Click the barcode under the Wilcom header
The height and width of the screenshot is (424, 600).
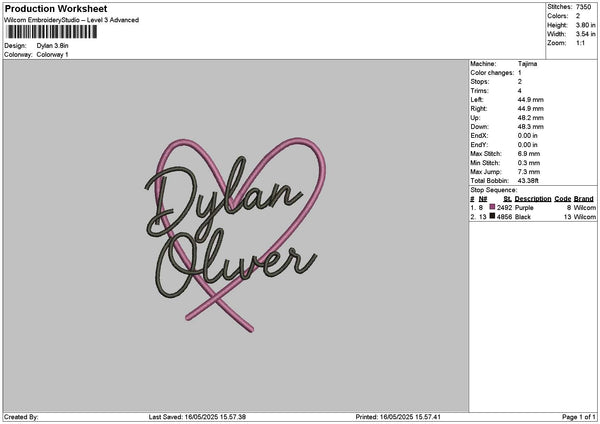[52, 32]
